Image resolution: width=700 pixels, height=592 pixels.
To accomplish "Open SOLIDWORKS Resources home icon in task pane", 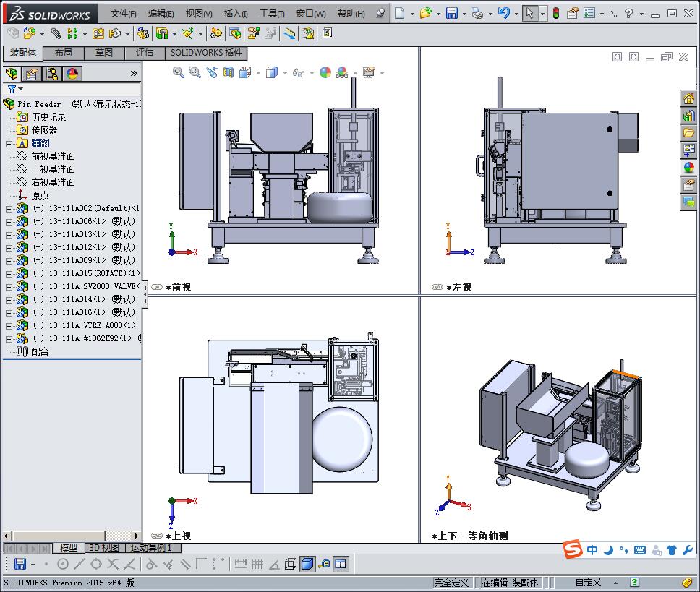I will click(689, 98).
